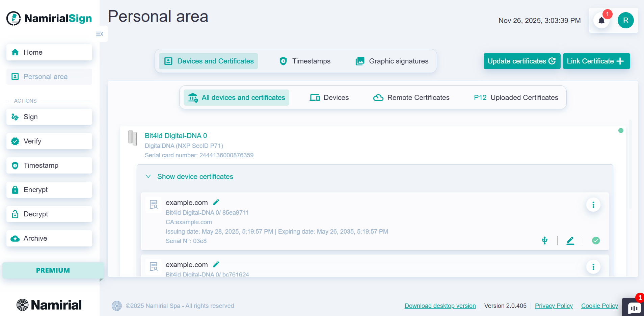
Task: Click the signature pen icon on first certificate
Action: (x=570, y=241)
